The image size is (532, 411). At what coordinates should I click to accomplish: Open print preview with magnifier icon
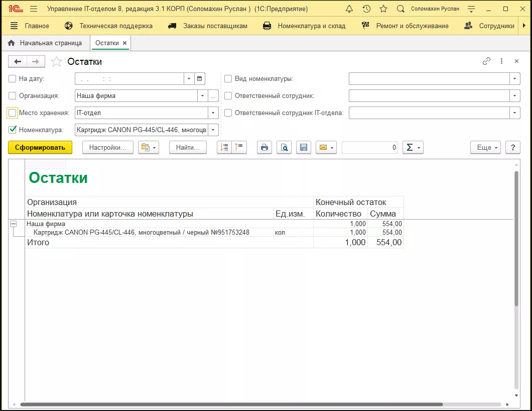point(284,147)
